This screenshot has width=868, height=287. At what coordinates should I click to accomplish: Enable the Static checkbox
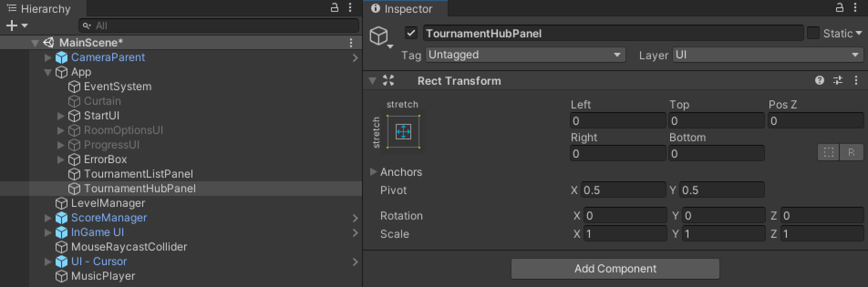pos(813,33)
